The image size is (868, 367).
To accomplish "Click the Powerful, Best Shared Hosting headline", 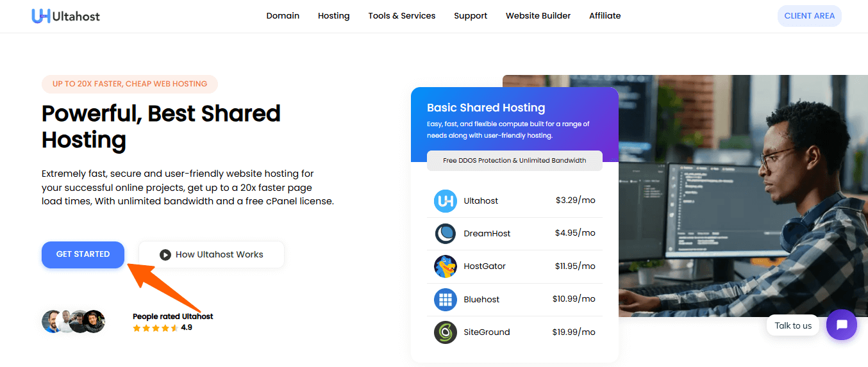I will tap(161, 126).
